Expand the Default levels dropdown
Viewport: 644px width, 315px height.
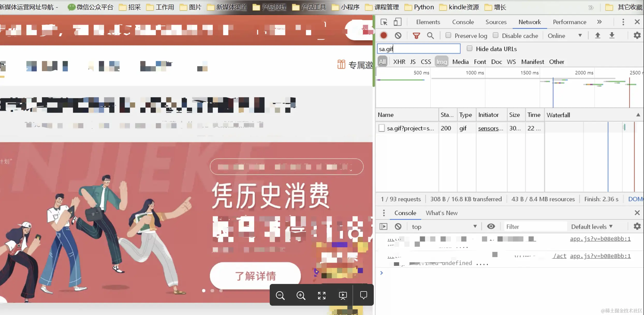tap(592, 227)
